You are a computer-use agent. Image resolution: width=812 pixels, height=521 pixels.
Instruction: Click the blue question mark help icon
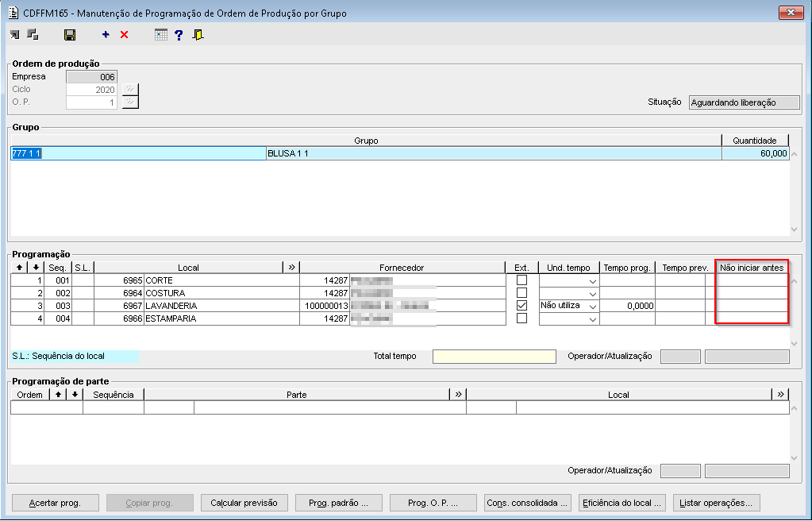coord(179,35)
